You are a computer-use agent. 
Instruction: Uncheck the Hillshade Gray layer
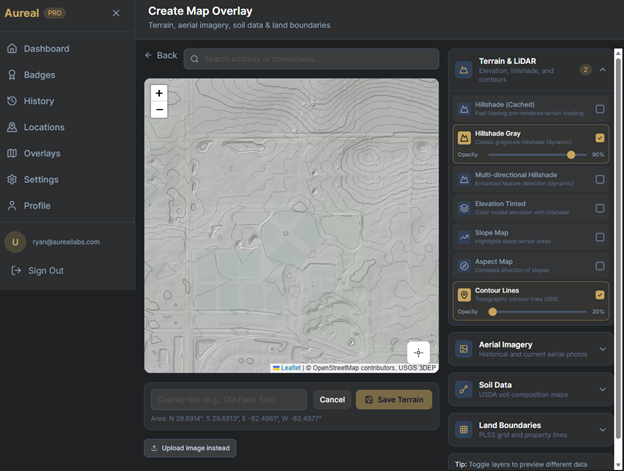[600, 138]
